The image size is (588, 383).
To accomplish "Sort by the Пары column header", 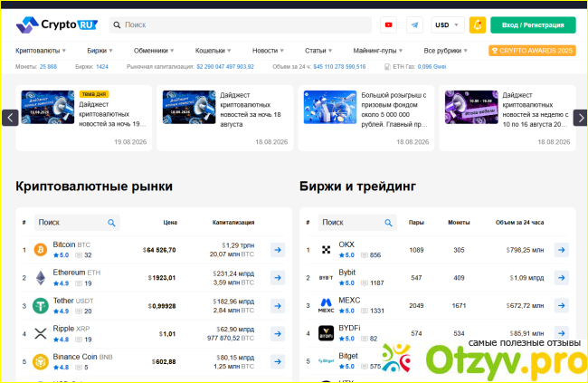I will coord(416,223).
